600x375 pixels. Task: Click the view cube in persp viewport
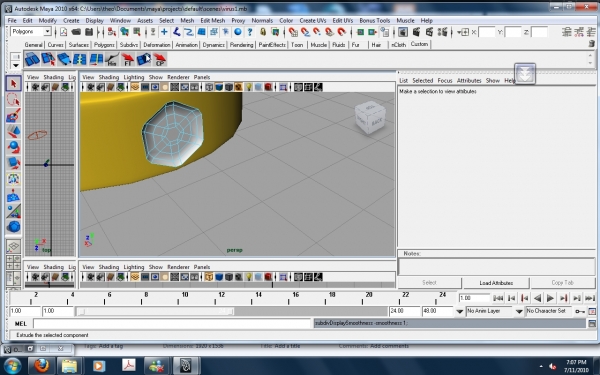(x=370, y=117)
